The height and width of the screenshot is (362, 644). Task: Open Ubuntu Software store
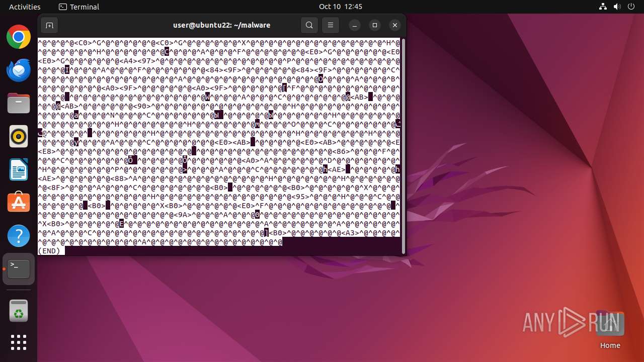pyautogui.click(x=19, y=202)
